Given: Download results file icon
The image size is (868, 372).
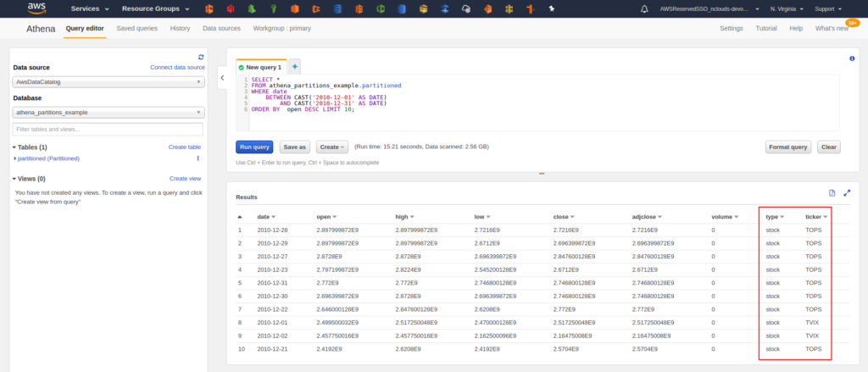Looking at the screenshot, I should [832, 193].
